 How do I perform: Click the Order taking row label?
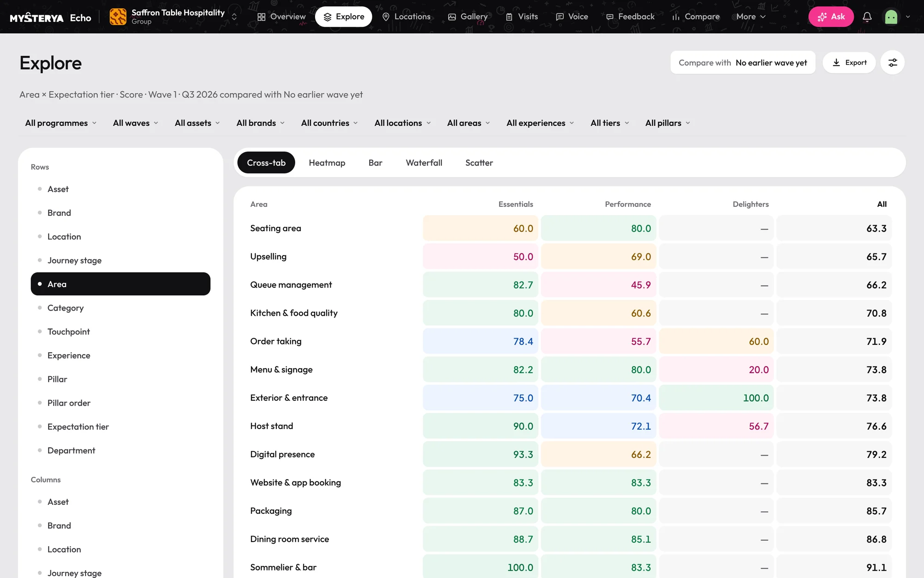point(276,341)
